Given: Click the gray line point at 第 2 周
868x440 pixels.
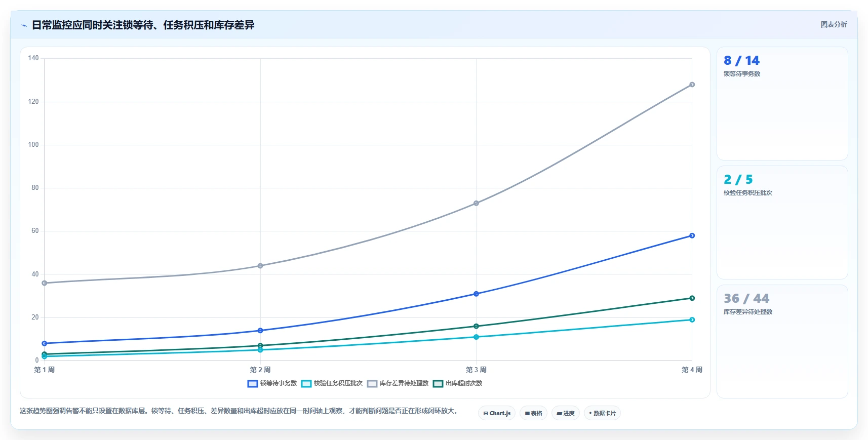Looking at the screenshot, I should tap(260, 266).
